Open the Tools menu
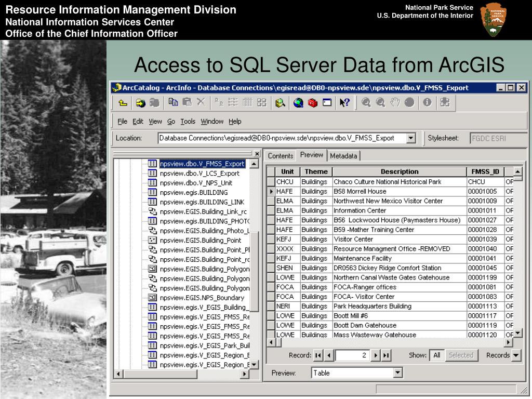This screenshot has height=399, width=532. [188, 122]
